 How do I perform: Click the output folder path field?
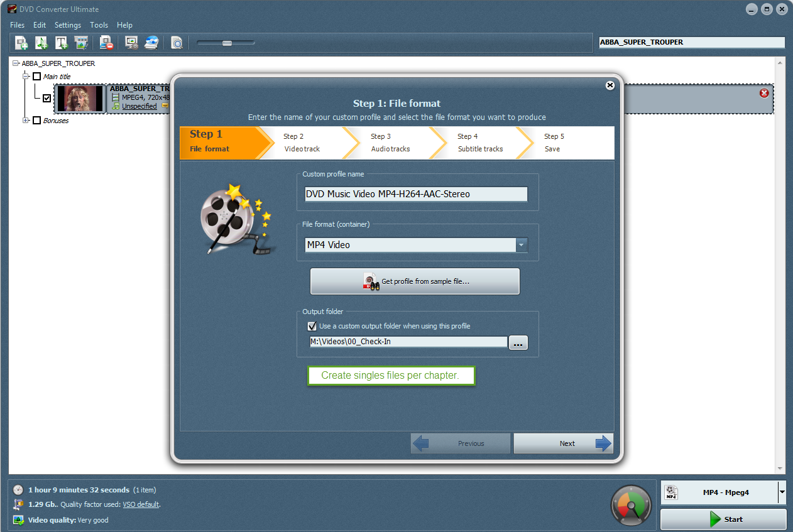pyautogui.click(x=408, y=342)
